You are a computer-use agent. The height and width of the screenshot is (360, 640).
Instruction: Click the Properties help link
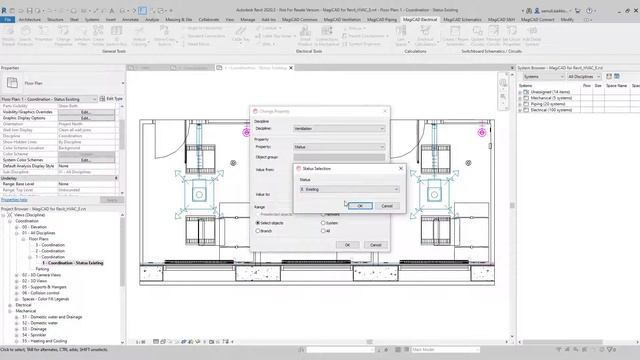pyautogui.click(x=14, y=200)
